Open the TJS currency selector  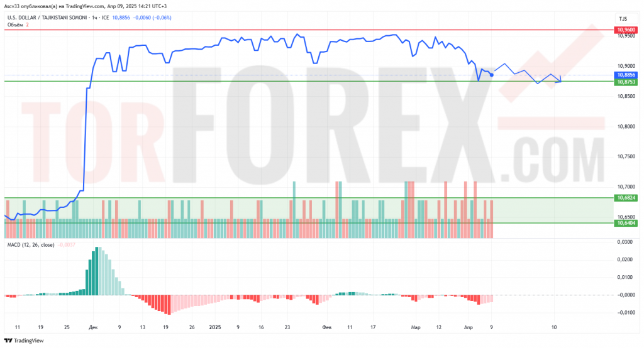(x=623, y=19)
